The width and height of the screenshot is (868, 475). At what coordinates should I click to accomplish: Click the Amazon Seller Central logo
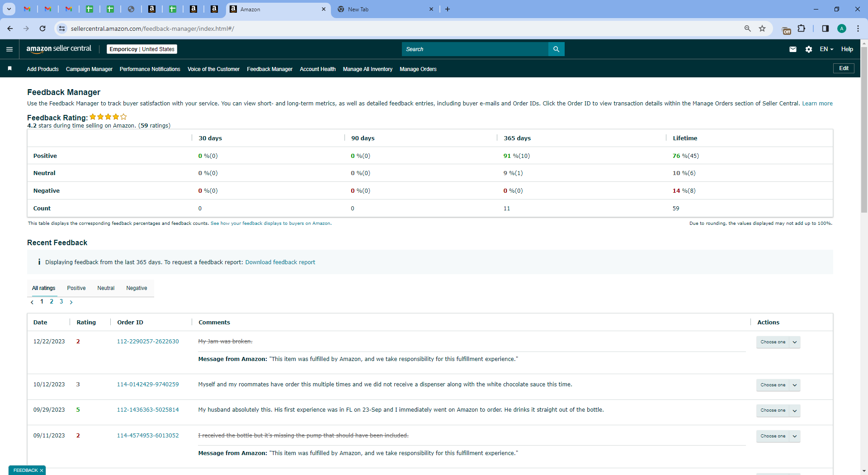(59, 49)
